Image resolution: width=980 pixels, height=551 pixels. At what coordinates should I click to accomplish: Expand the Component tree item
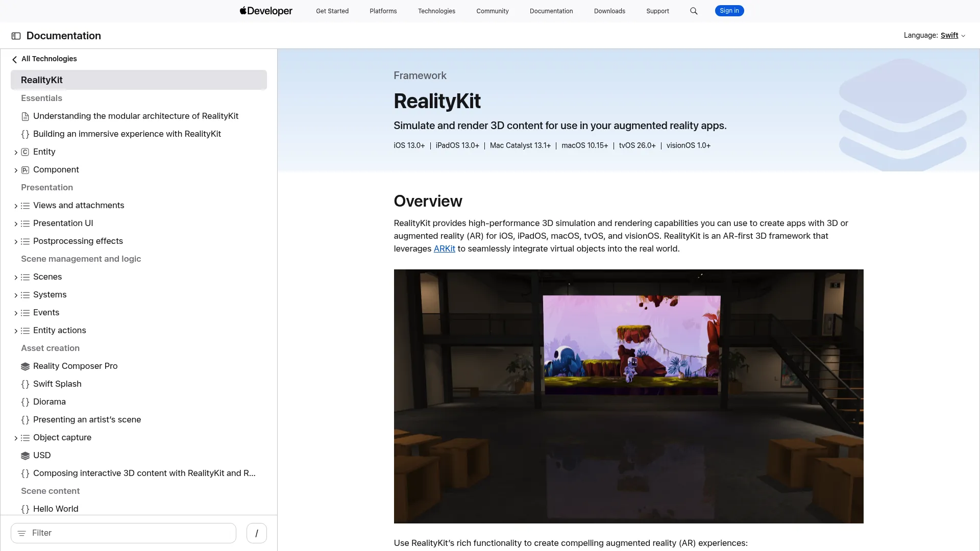[x=16, y=170]
